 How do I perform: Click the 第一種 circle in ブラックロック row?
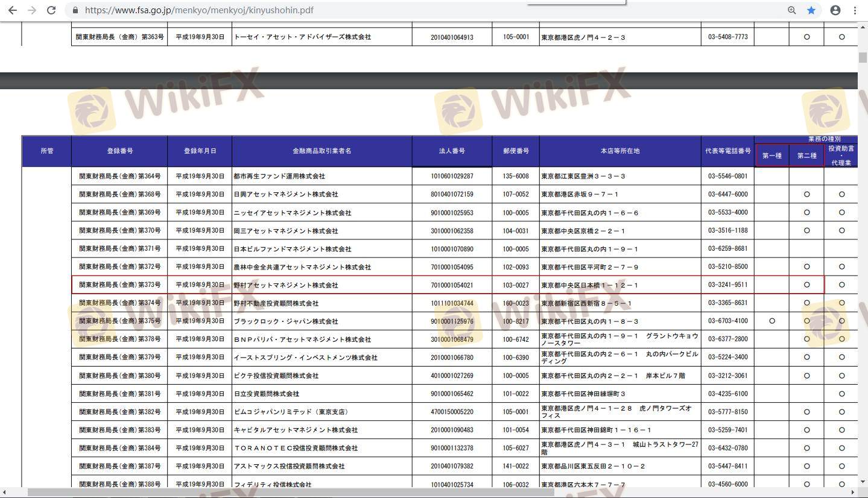(771, 321)
